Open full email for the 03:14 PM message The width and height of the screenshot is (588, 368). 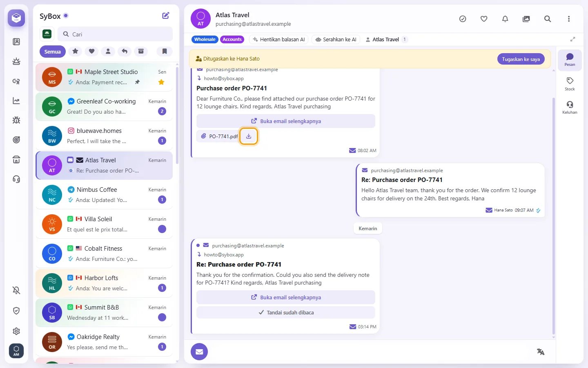click(x=286, y=297)
